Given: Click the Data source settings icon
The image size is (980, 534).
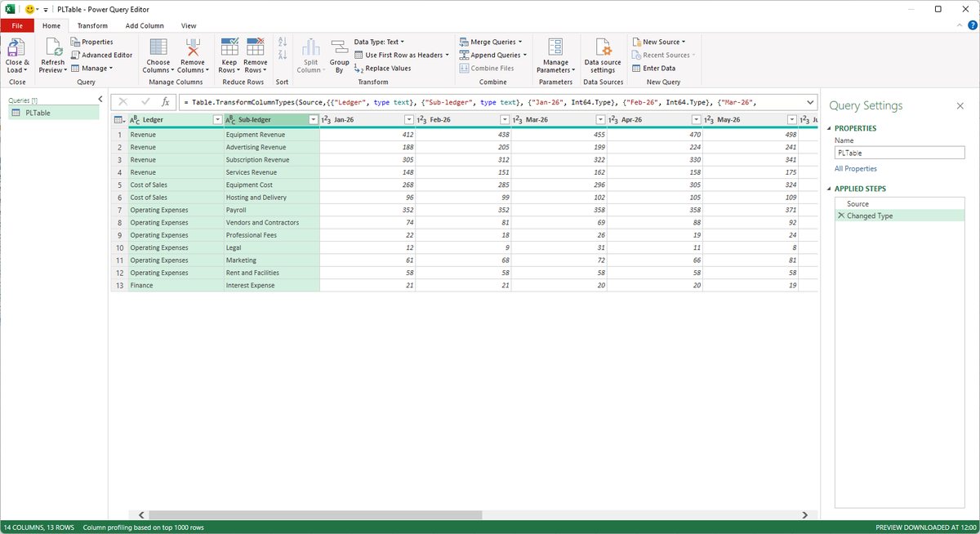Looking at the screenshot, I should [603, 47].
